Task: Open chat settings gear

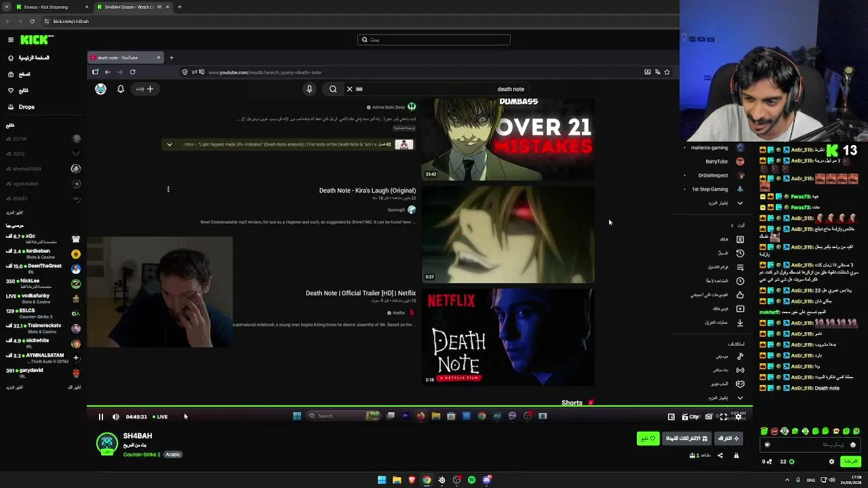Action: click(x=832, y=462)
